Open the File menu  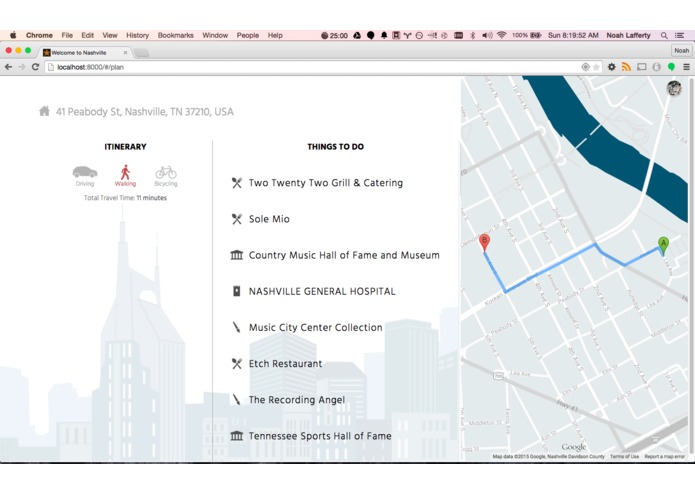pos(67,35)
